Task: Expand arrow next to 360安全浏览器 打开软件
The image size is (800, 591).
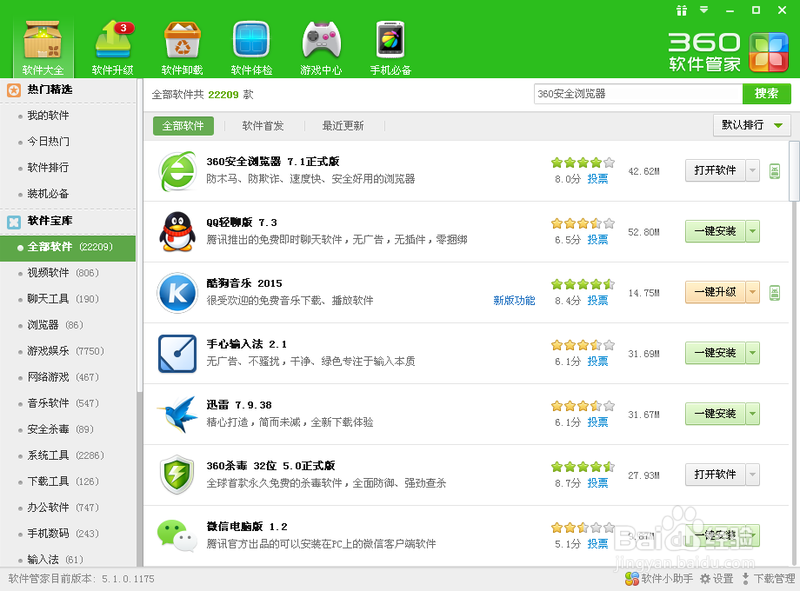Action: coord(753,170)
